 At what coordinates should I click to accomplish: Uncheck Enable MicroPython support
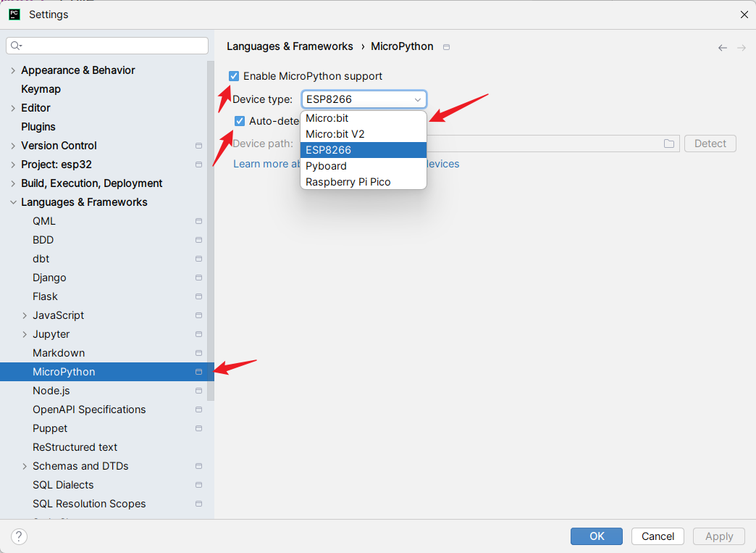[234, 76]
